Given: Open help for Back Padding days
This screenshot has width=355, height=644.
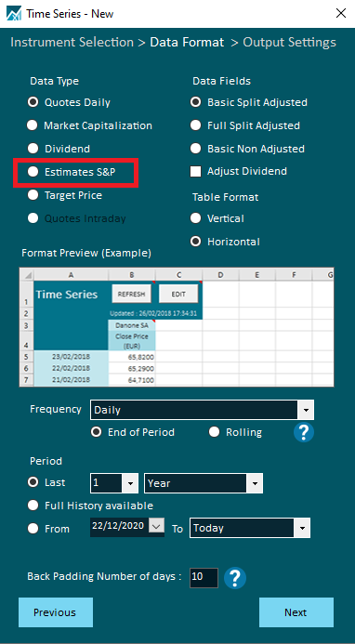Looking at the screenshot, I should point(235,578).
